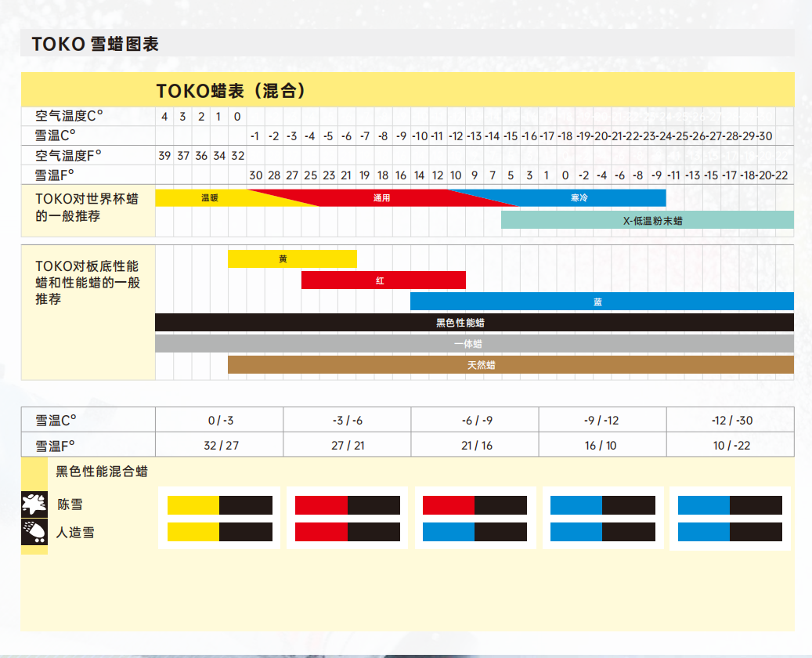Click the 空气温度C° row label
This screenshot has height=658, width=812.
point(69,116)
